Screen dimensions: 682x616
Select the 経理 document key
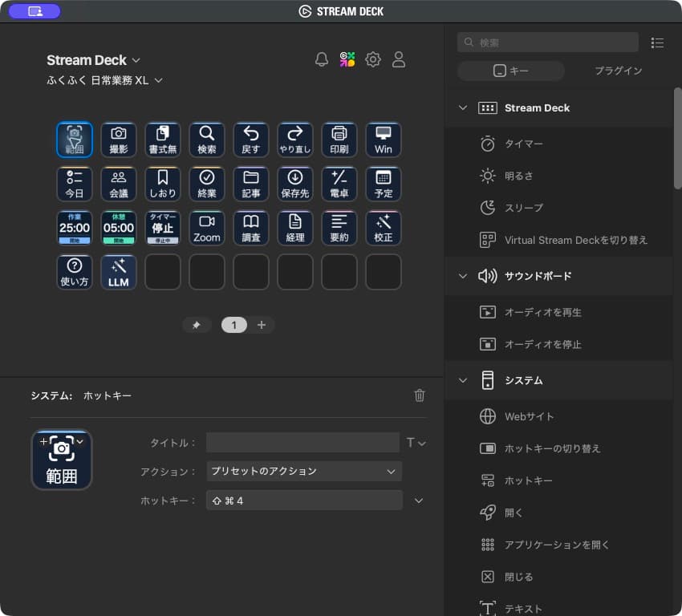(x=295, y=228)
